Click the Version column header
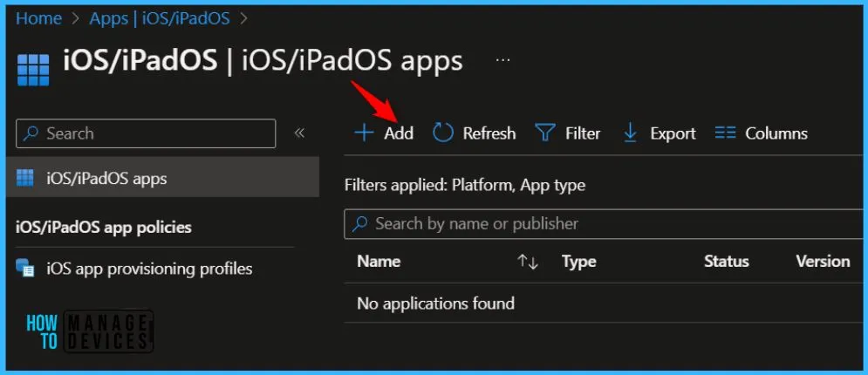 (823, 261)
